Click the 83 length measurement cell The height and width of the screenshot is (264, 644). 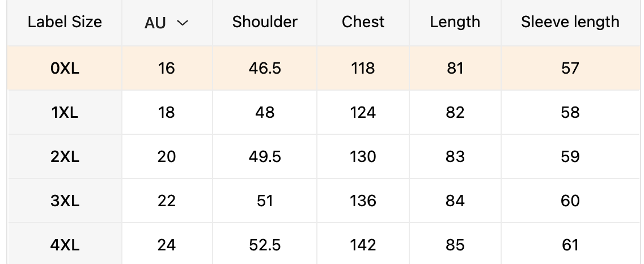point(455,156)
